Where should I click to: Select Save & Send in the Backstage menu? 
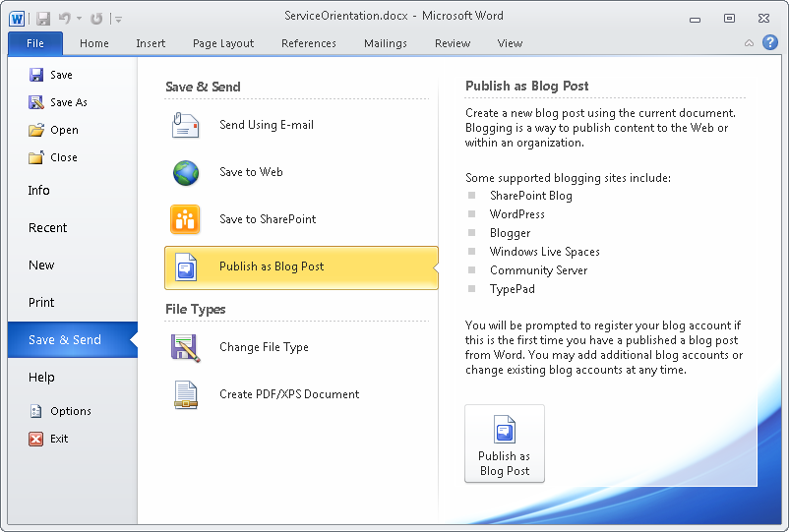point(73,340)
